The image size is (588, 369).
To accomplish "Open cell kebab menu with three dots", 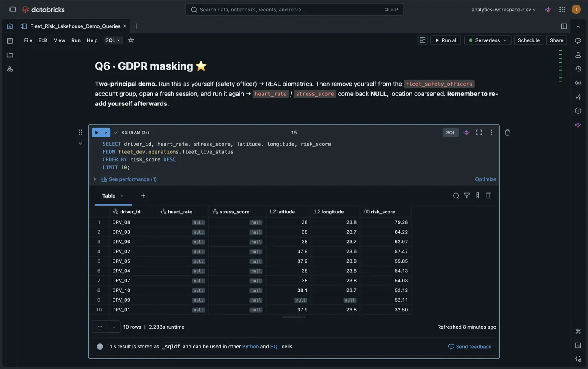I will pos(491,132).
